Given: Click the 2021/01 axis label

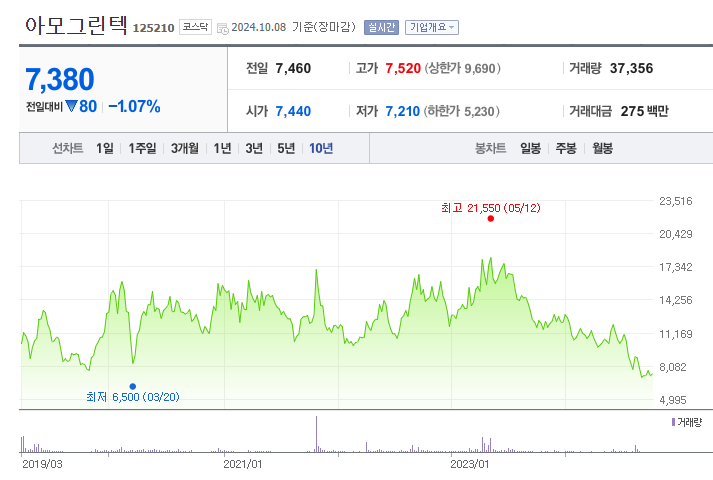Looking at the screenshot, I should tap(242, 464).
